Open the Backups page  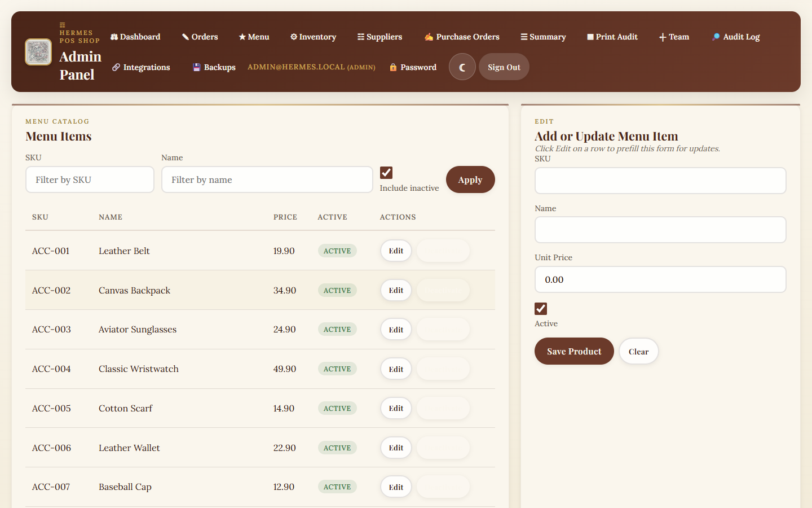(214, 67)
